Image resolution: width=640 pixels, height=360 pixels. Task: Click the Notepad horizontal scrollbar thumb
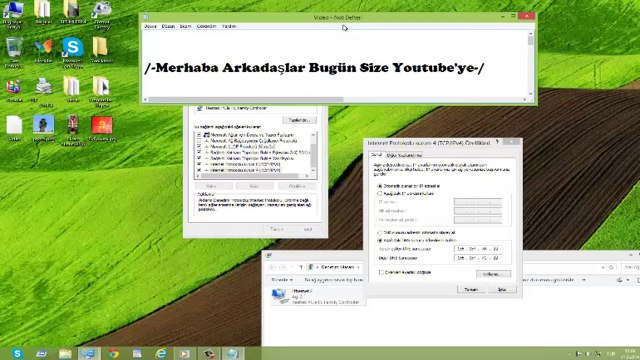pyautogui.click(x=246, y=99)
